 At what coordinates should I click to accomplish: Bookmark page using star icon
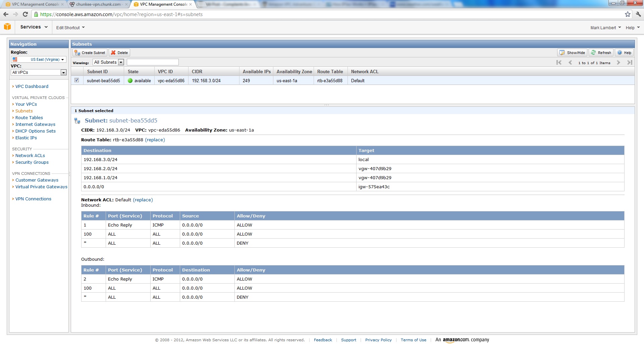pyautogui.click(x=628, y=14)
